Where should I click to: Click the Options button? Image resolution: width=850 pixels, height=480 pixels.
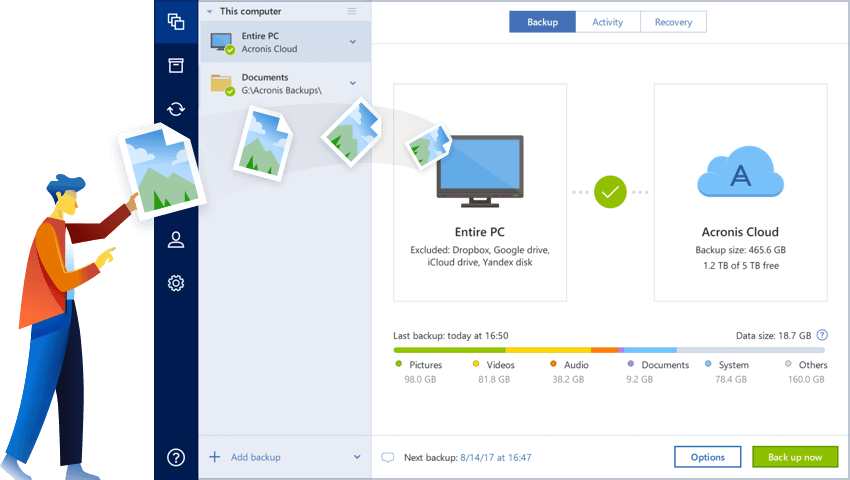click(x=707, y=457)
